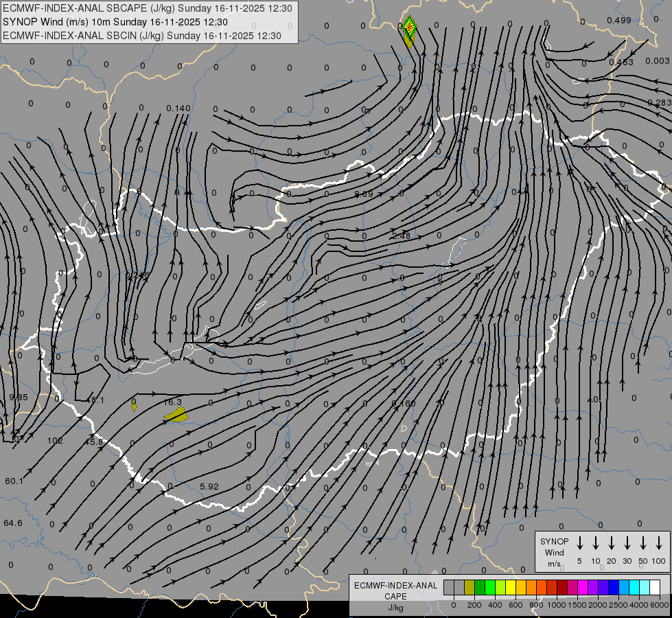Image resolution: width=672 pixels, height=618 pixels.
Task: Click the olive CAPE patch below value 16.3
Action: (x=176, y=415)
